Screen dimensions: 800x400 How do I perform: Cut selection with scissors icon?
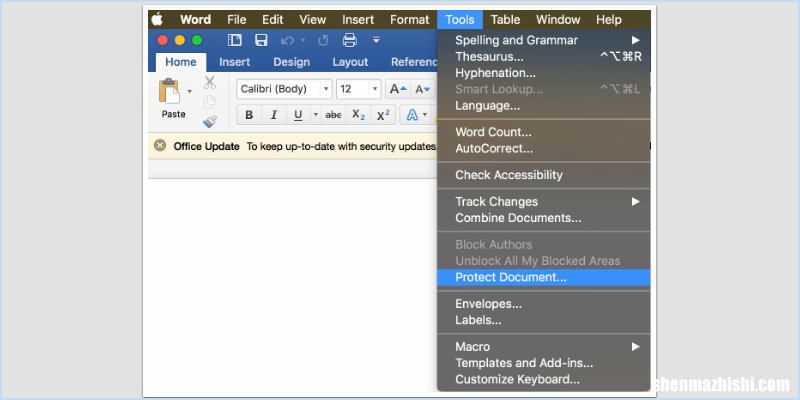pyautogui.click(x=210, y=82)
